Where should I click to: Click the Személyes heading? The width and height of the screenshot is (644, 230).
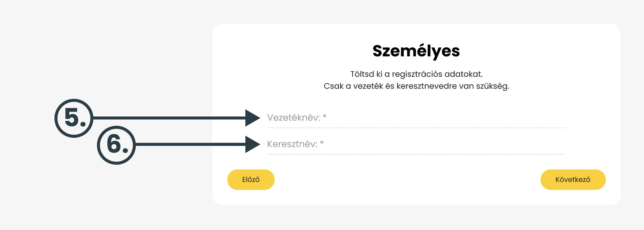pyautogui.click(x=416, y=51)
